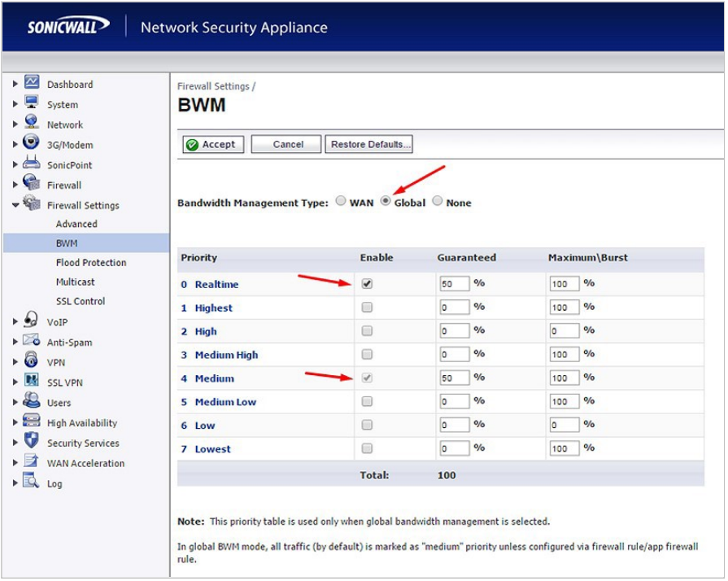Enable the Highest priority checkbox

coord(367,308)
